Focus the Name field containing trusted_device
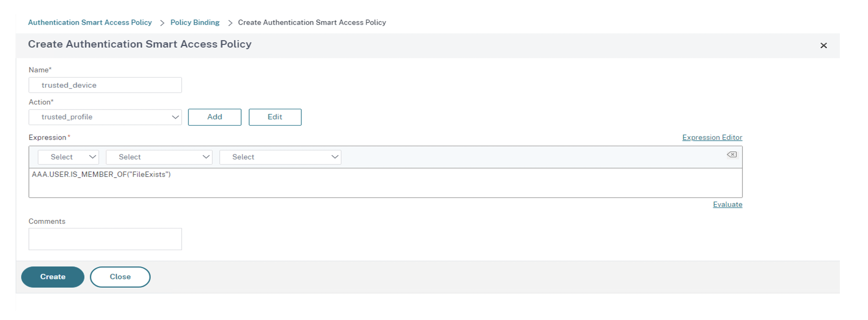This screenshot has height=320, width=868. pyautogui.click(x=105, y=85)
